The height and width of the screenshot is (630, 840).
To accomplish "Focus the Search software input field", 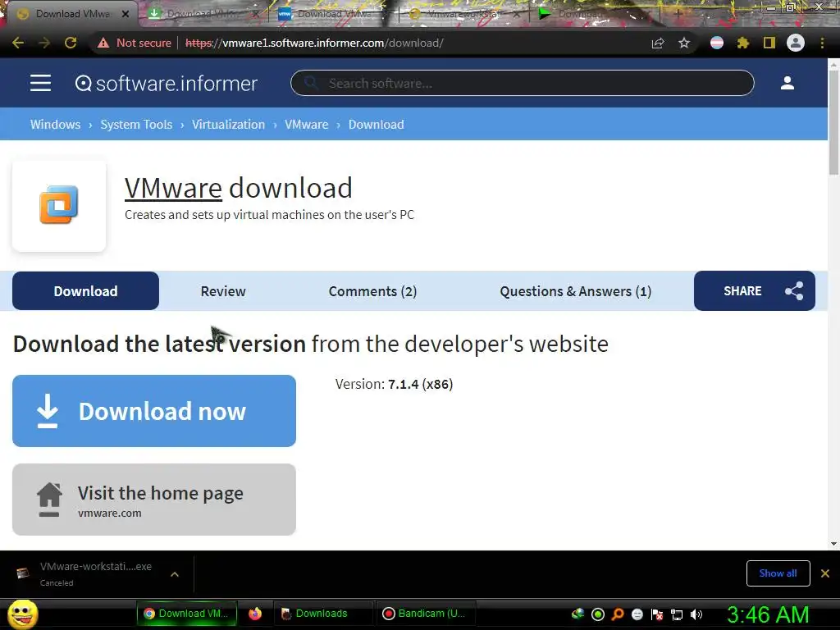I will pos(523,83).
